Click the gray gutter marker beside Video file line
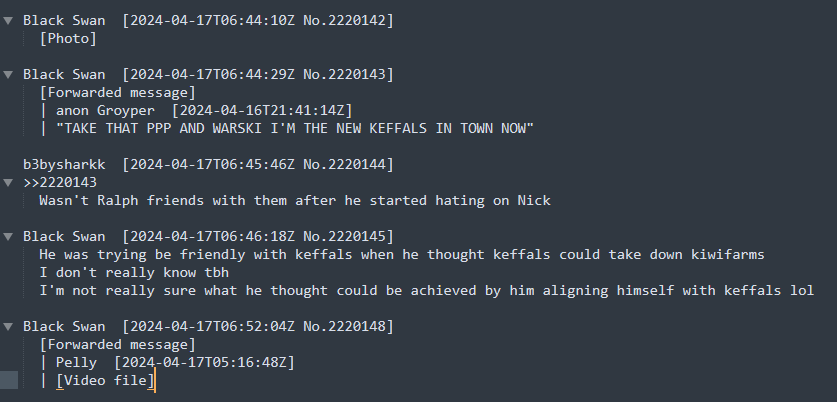Image resolution: width=837 pixels, height=402 pixels. 9,380
